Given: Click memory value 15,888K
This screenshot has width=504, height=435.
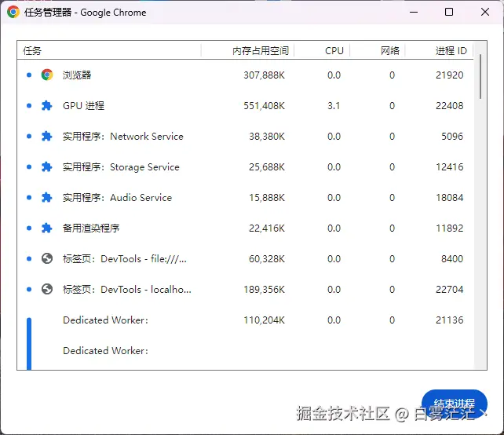Looking at the screenshot, I should [267, 197].
